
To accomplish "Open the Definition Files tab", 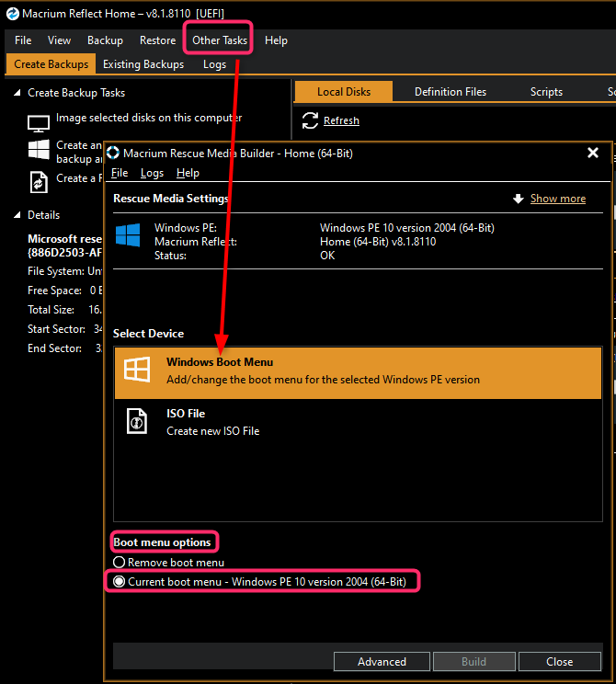I will 451,92.
